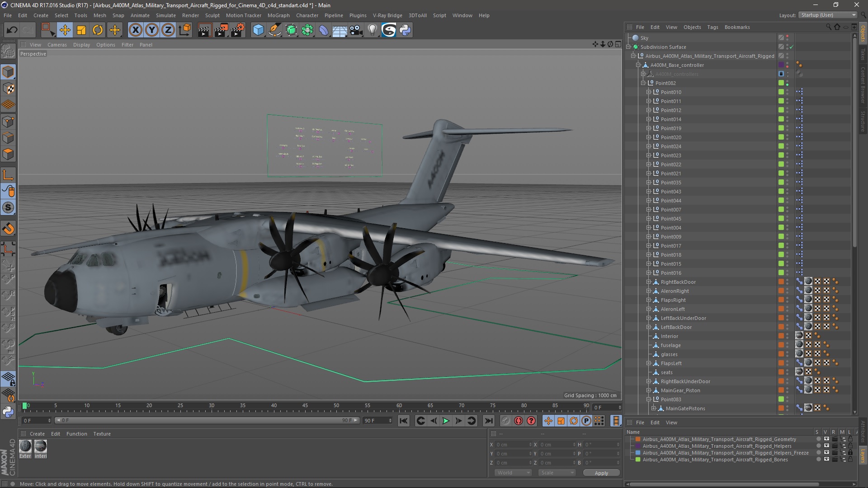Click the Point082 layer color swatch
868x488 pixels.
[x=781, y=83]
